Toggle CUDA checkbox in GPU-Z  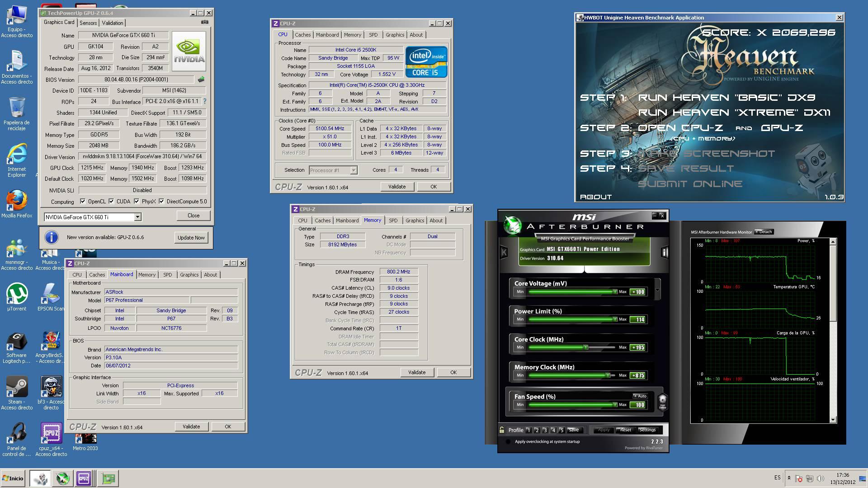point(111,202)
